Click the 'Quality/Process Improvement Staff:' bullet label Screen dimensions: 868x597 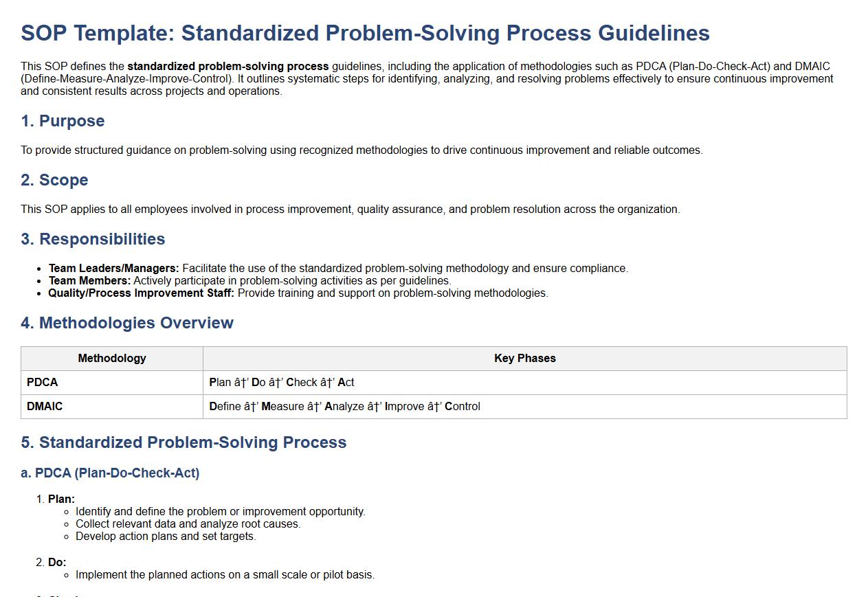pos(141,293)
